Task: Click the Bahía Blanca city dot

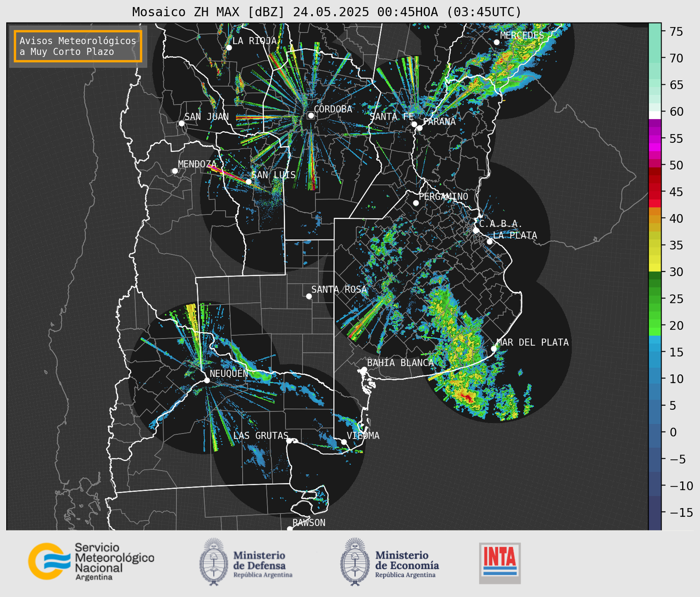Action: (x=364, y=369)
